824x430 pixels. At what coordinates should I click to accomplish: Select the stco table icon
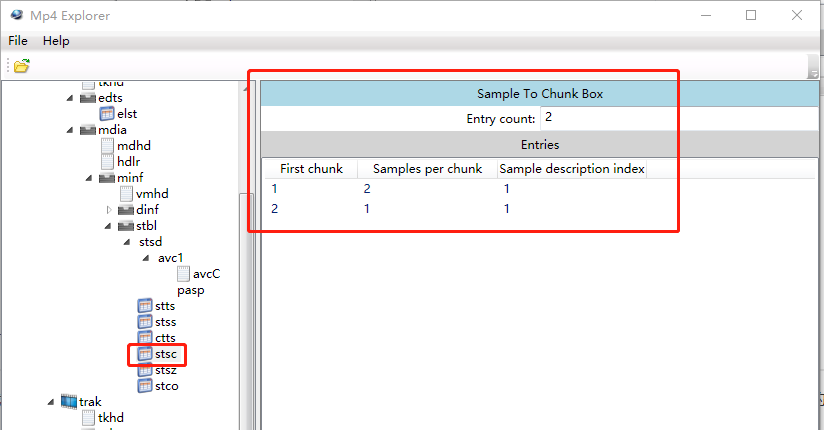(144, 386)
